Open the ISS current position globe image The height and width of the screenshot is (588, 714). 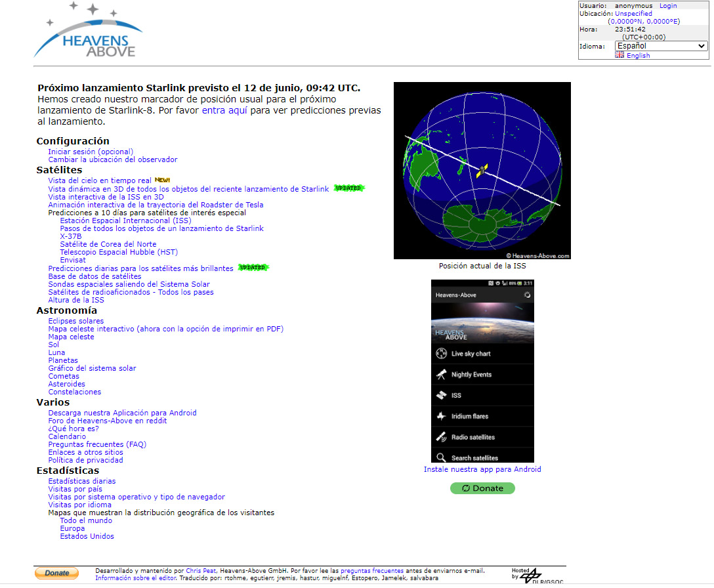482,171
